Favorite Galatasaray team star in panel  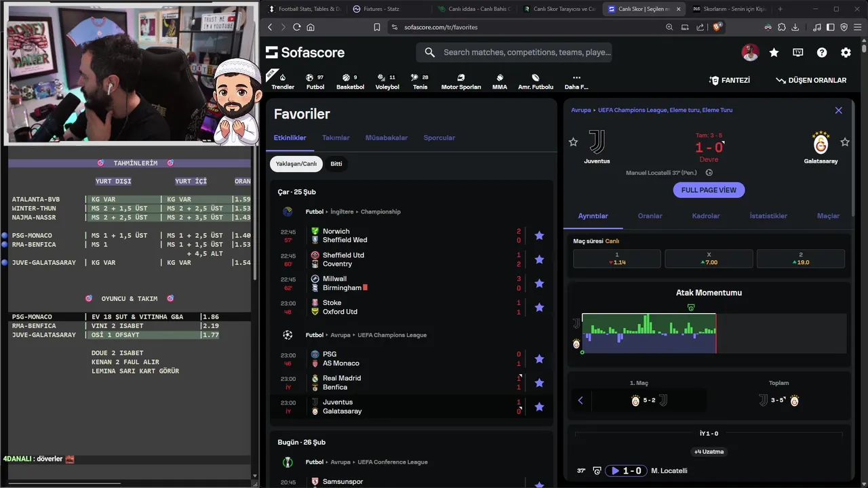[845, 142]
